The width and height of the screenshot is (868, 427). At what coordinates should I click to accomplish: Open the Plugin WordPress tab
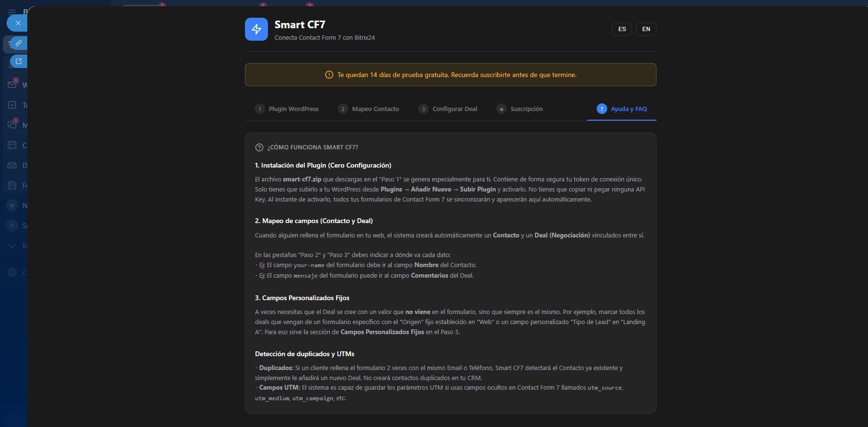tap(287, 109)
